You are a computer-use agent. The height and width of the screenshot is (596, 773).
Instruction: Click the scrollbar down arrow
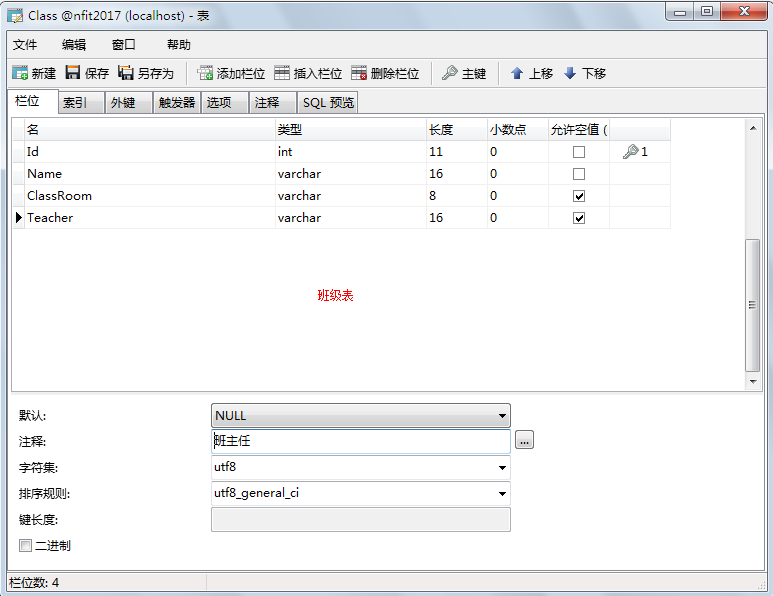point(753,381)
